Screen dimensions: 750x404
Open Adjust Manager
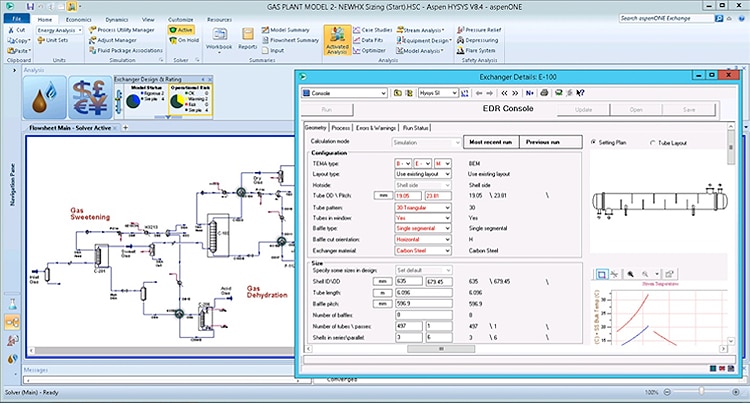click(x=112, y=40)
